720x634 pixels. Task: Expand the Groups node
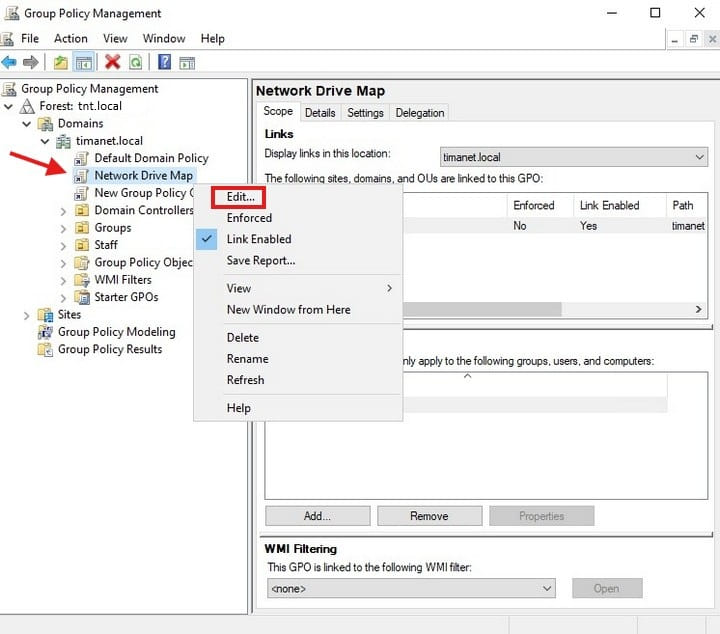pos(63,229)
